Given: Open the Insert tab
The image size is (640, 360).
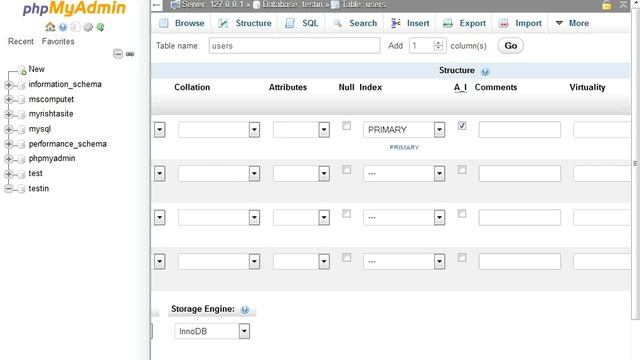Looking at the screenshot, I should point(410,23).
